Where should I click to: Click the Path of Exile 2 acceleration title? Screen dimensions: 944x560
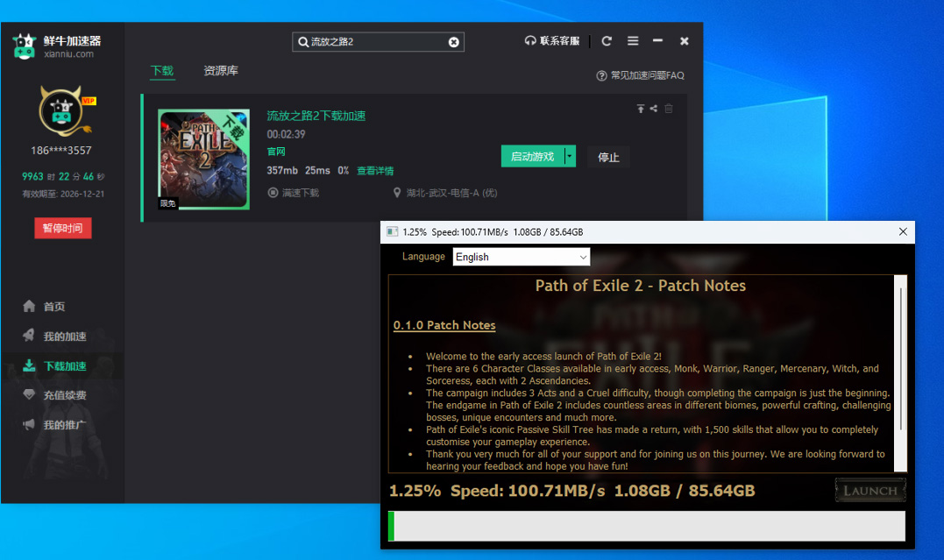(x=316, y=116)
